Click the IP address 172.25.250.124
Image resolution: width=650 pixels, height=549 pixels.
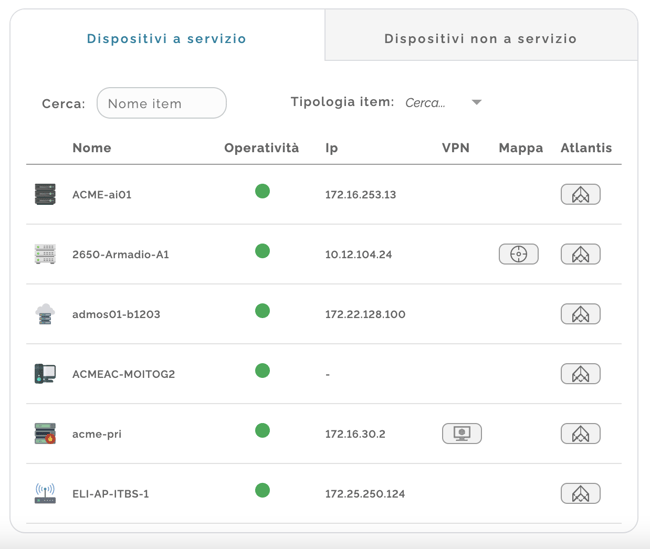coord(365,493)
